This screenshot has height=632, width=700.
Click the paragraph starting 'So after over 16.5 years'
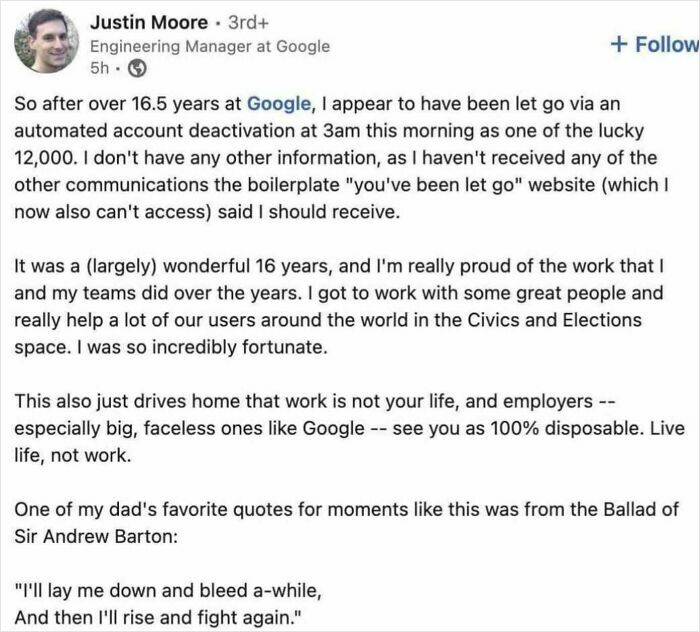330,158
